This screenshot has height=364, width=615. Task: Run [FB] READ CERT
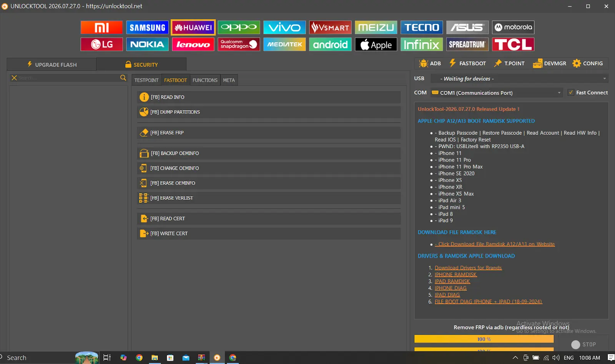(x=269, y=218)
